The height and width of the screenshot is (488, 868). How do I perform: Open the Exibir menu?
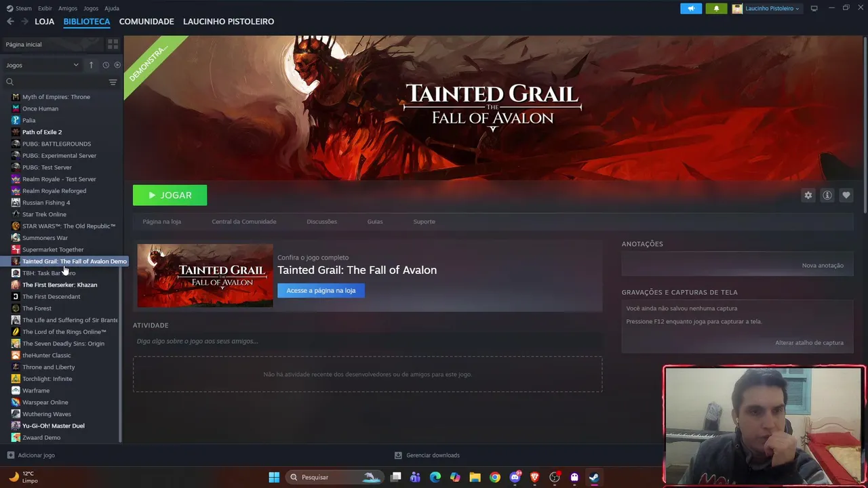45,8
